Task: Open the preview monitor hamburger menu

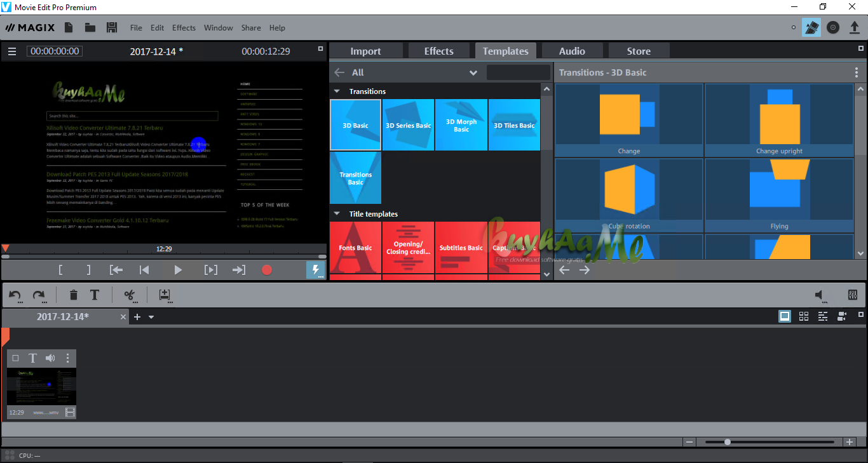Action: click(12, 51)
